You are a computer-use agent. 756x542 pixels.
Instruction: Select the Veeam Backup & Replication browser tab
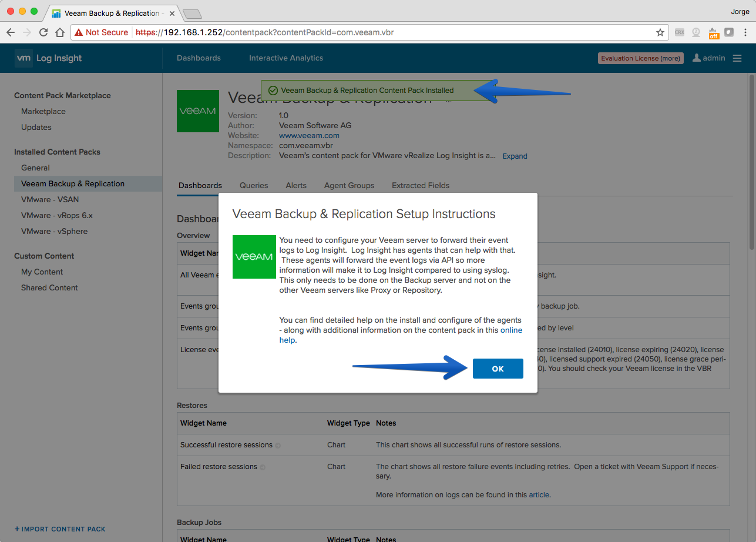point(113,13)
